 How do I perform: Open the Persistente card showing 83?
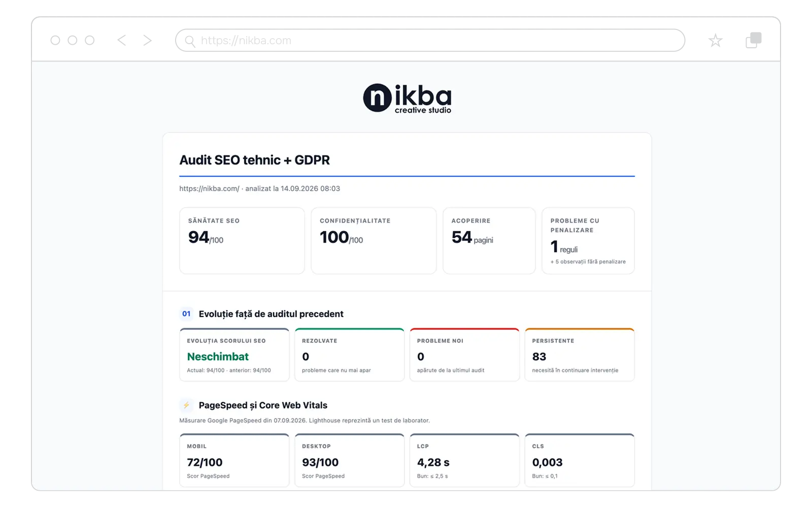pyautogui.click(x=580, y=355)
